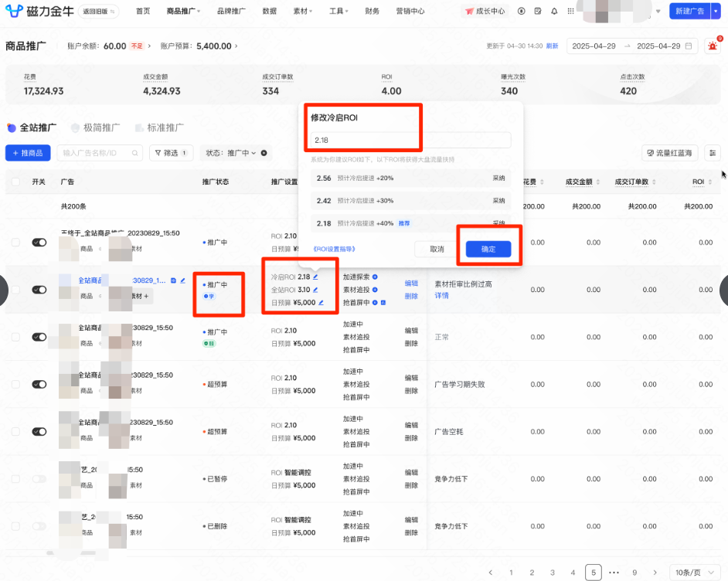Viewport: 728px width, 581px height.
Task: Go to next page arrow
Action: pos(655,573)
